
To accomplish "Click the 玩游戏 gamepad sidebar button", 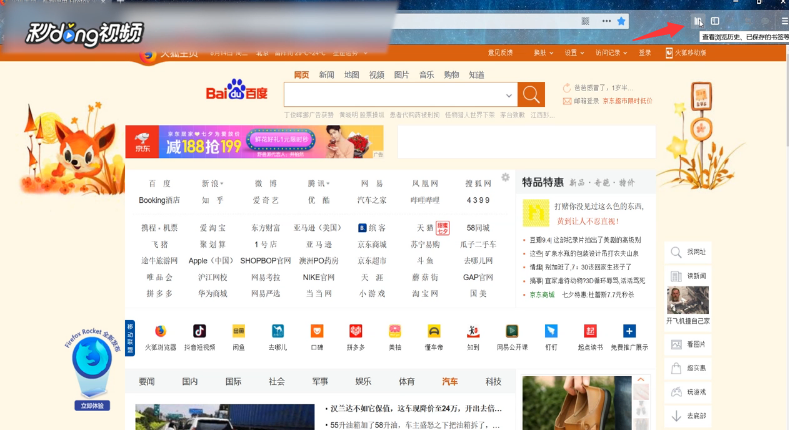I will pos(688,392).
